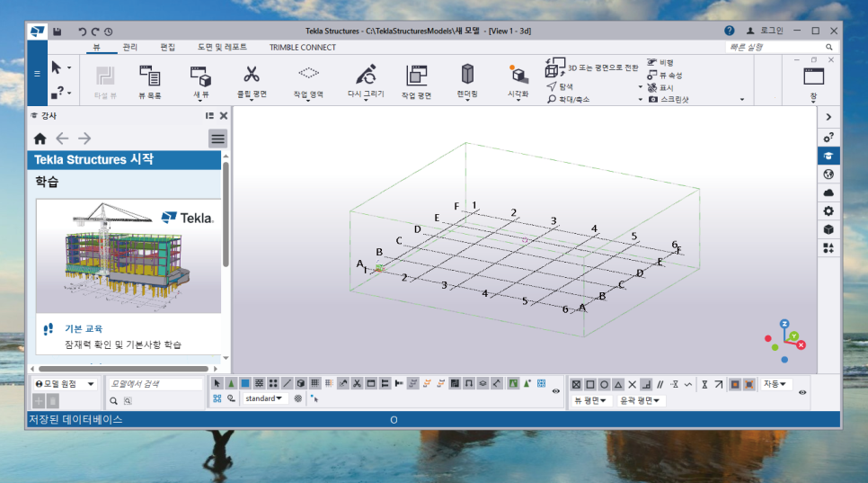This screenshot has height=483, width=868.
Task: Click the 모델에서 검색 search field
Action: (155, 384)
